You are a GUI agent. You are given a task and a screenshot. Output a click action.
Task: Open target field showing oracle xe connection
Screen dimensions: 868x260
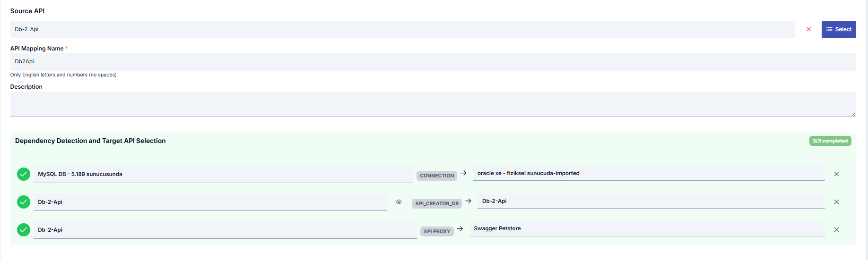[x=649, y=173]
